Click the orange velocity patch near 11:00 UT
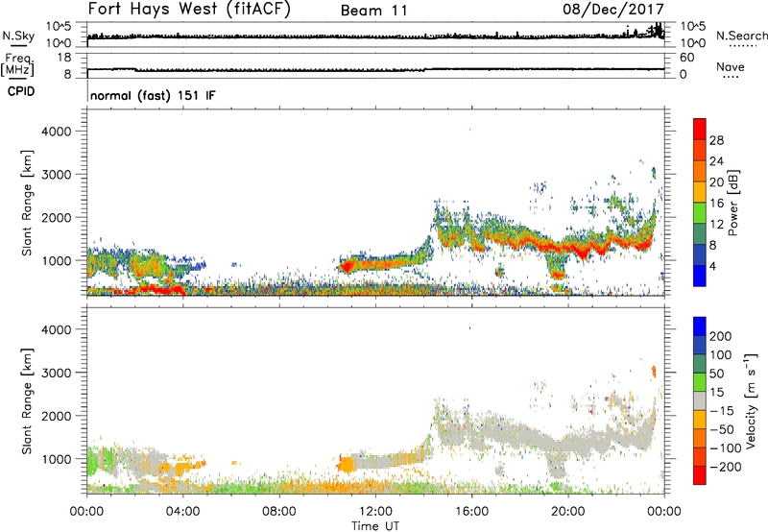Screen dimensions: 768x532 pos(346,465)
